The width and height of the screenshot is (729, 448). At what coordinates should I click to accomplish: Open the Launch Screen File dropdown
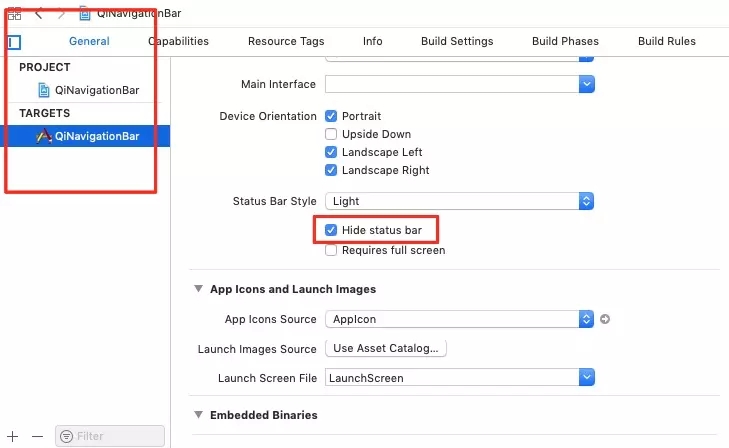(587, 378)
